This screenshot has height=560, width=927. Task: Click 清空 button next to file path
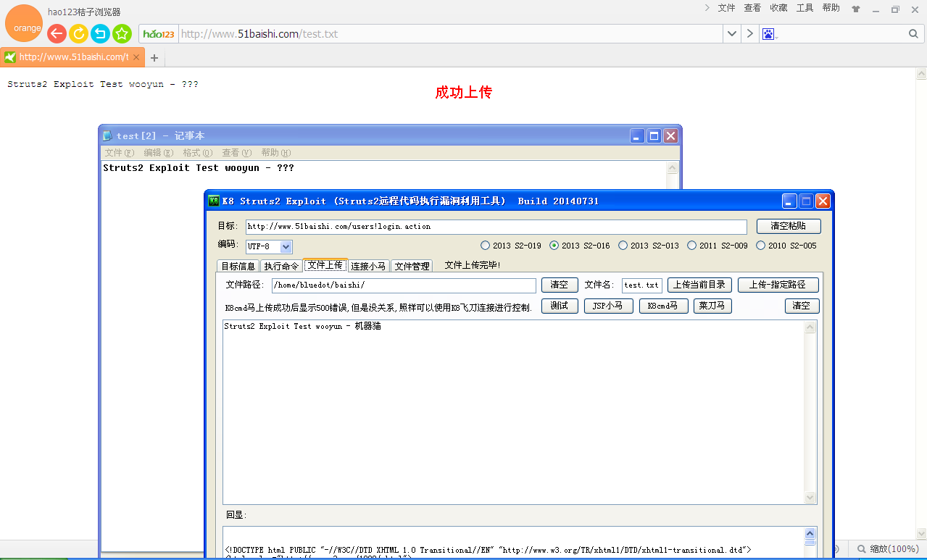(560, 285)
